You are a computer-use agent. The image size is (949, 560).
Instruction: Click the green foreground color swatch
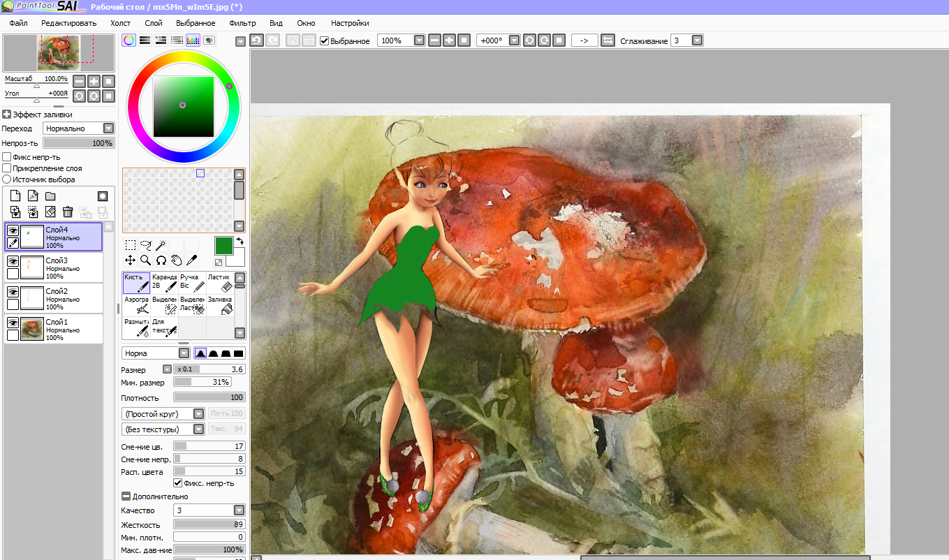coord(223,246)
